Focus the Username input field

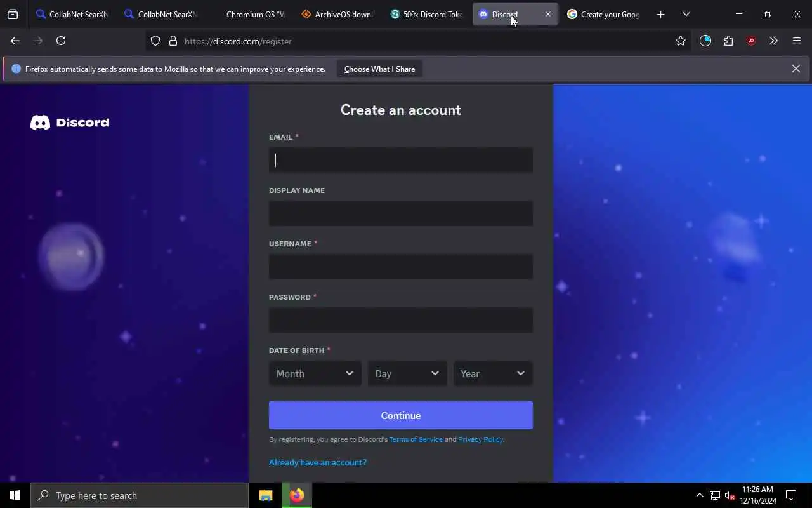coord(401,267)
